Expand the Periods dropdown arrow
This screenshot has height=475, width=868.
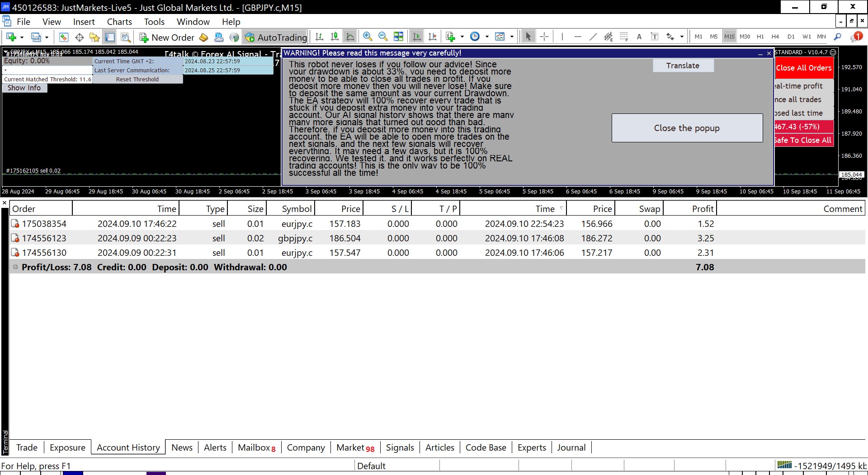[487, 37]
